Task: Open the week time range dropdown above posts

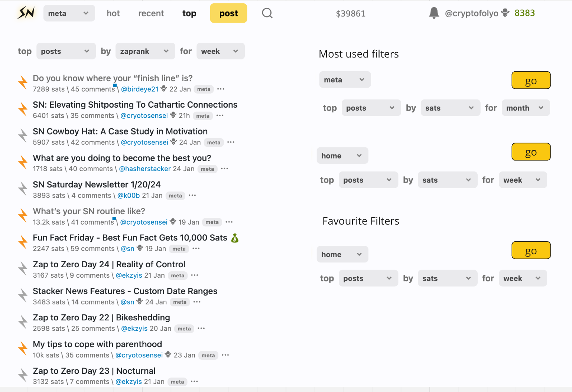Action: point(220,51)
